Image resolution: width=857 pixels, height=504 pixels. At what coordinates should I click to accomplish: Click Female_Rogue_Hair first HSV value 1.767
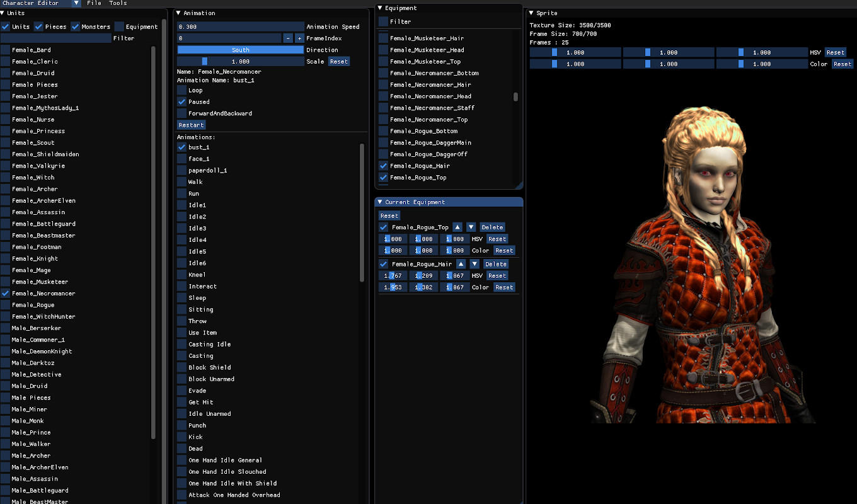coord(393,276)
